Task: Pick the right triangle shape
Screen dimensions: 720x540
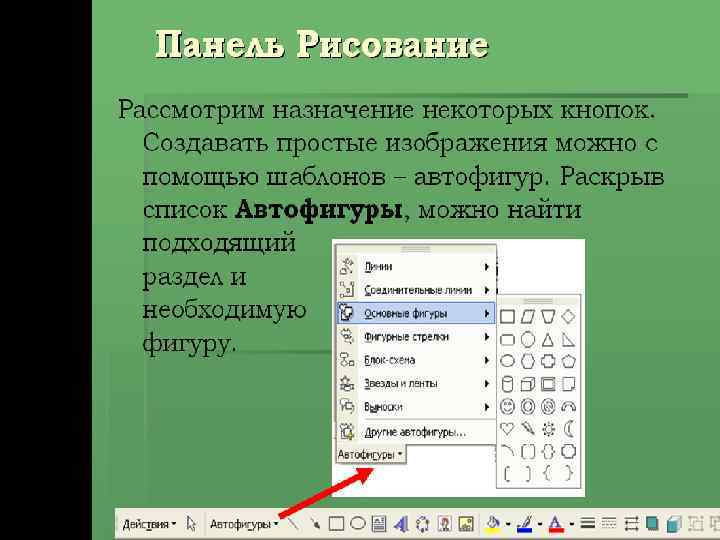Action: click(x=568, y=340)
